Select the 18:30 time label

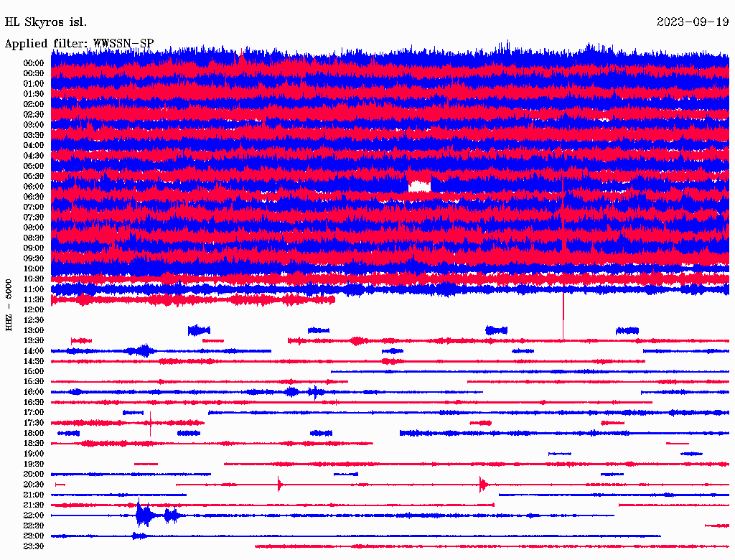34,443
